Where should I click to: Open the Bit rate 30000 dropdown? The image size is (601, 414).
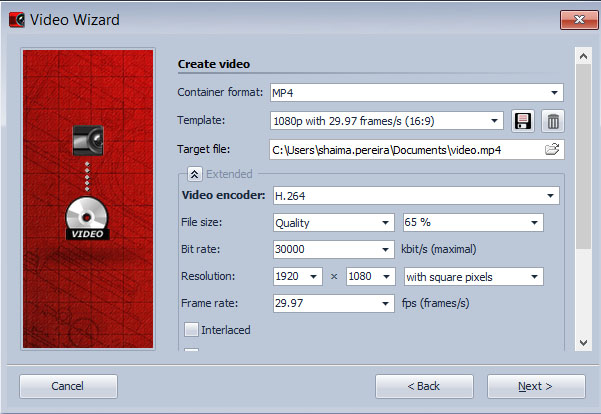pos(334,249)
